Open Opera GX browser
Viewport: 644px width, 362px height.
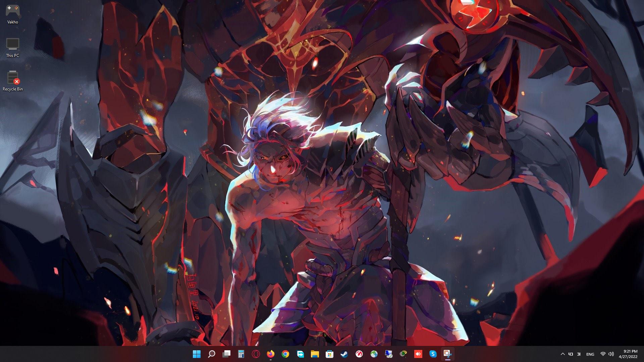(256, 354)
